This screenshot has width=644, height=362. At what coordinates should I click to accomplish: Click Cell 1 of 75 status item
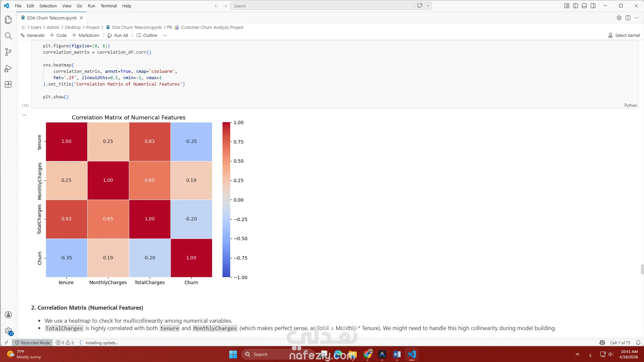pyautogui.click(x=620, y=343)
